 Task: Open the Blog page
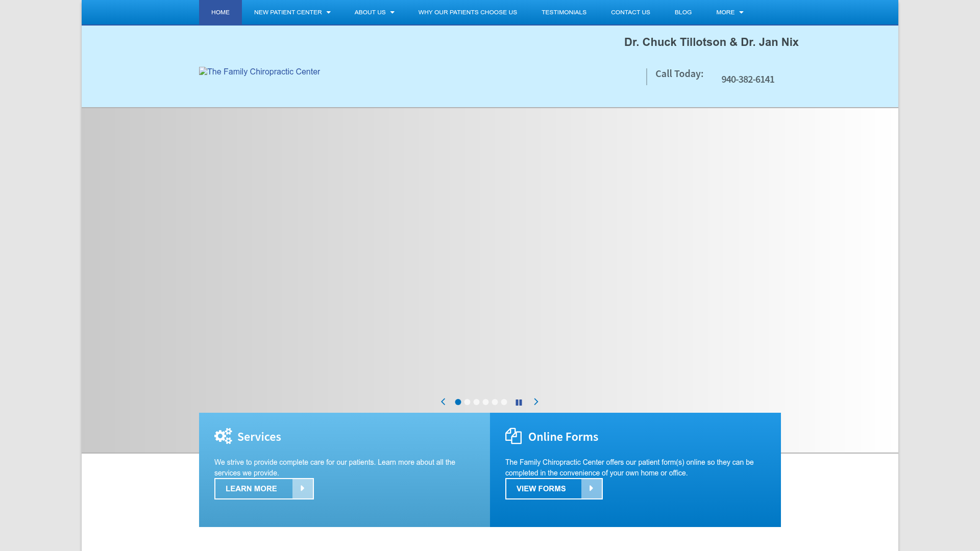click(683, 12)
